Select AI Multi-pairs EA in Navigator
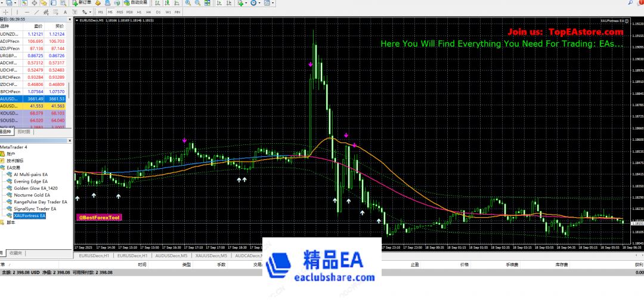 (31, 174)
